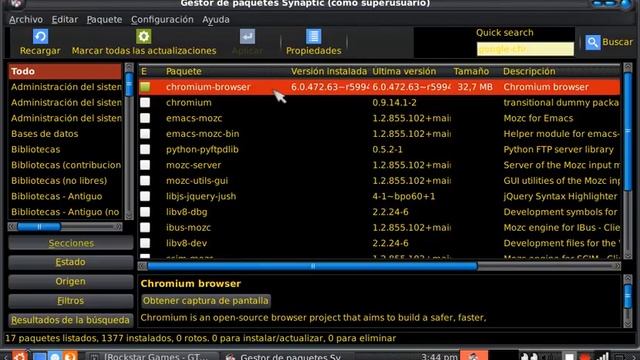640x360 pixels.
Task: Click Obtener captura de pantalla button
Action: pos(206,301)
